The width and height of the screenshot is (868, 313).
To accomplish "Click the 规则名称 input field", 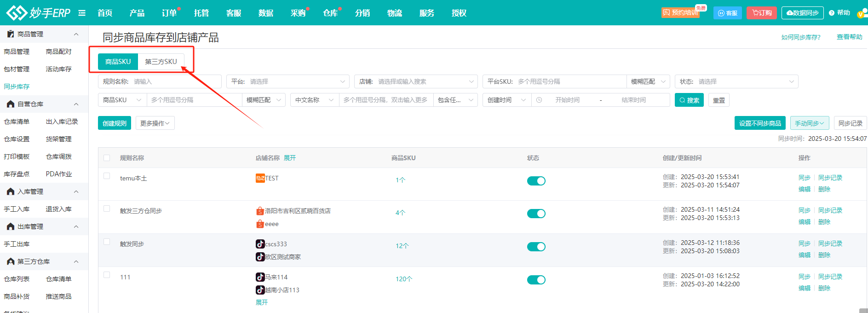I will coord(175,81).
